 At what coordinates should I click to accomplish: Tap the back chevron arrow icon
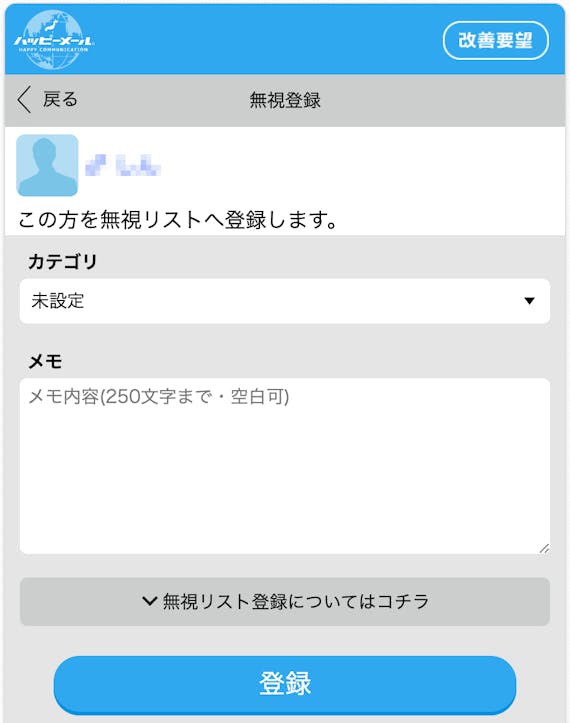point(24,99)
